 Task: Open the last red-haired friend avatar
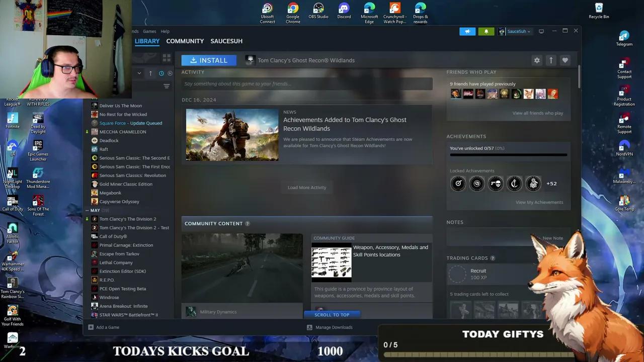[x=552, y=94]
